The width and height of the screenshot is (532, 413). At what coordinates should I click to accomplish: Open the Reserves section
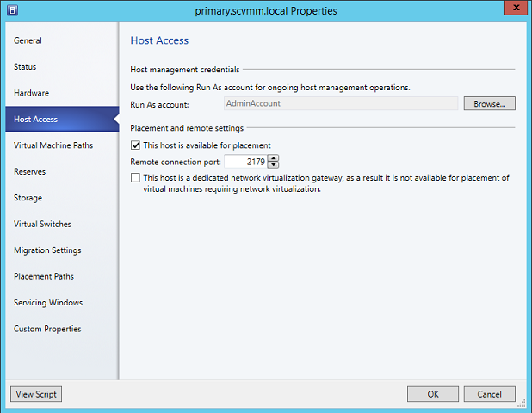coord(30,171)
